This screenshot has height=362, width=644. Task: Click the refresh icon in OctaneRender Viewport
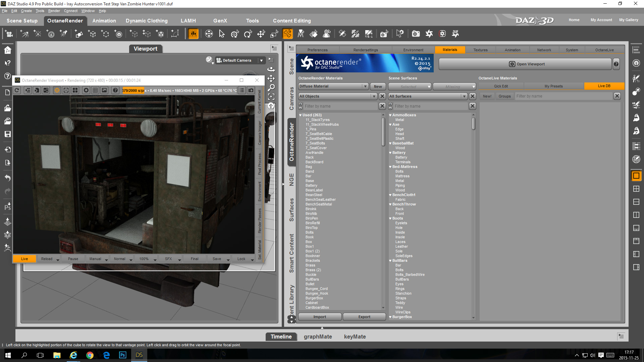pos(17,90)
